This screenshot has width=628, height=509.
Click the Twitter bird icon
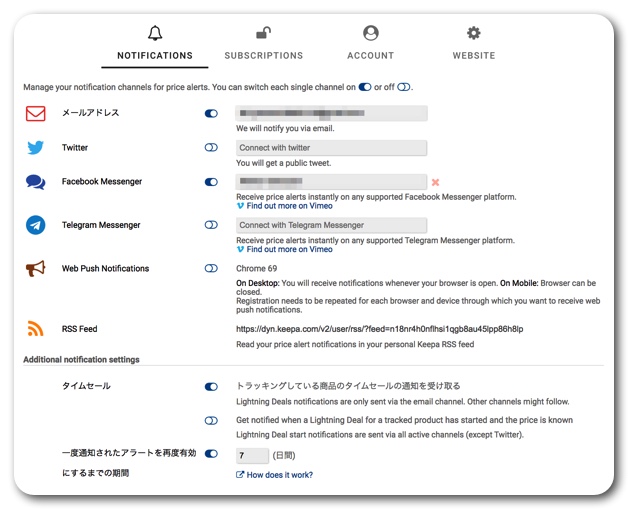click(x=36, y=148)
